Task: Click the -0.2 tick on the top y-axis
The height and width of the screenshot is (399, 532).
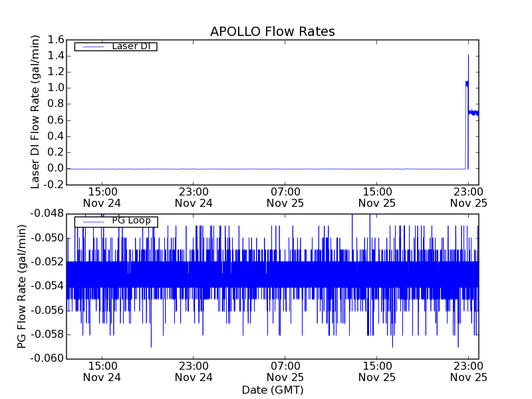Action: (53, 184)
